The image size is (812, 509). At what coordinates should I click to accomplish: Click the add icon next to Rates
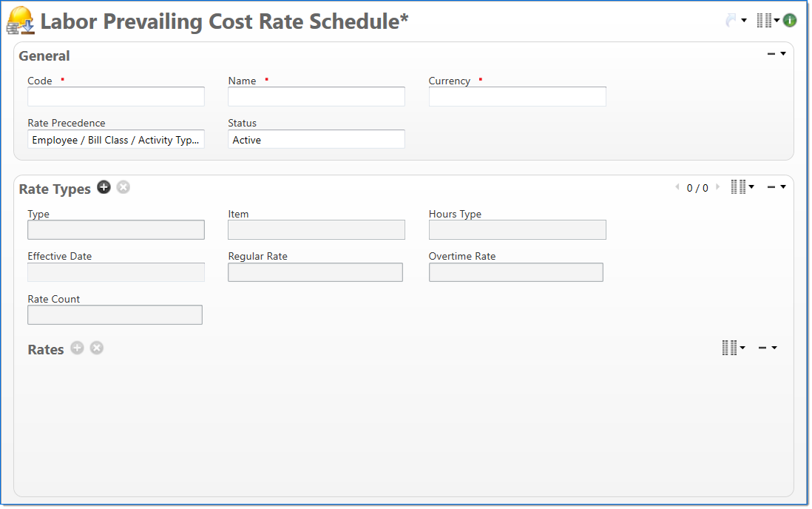coord(77,348)
